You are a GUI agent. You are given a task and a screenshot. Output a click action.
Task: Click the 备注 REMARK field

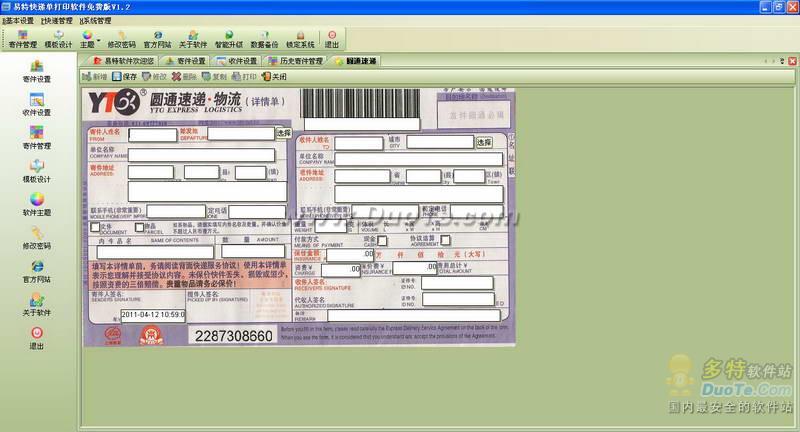coord(414,315)
